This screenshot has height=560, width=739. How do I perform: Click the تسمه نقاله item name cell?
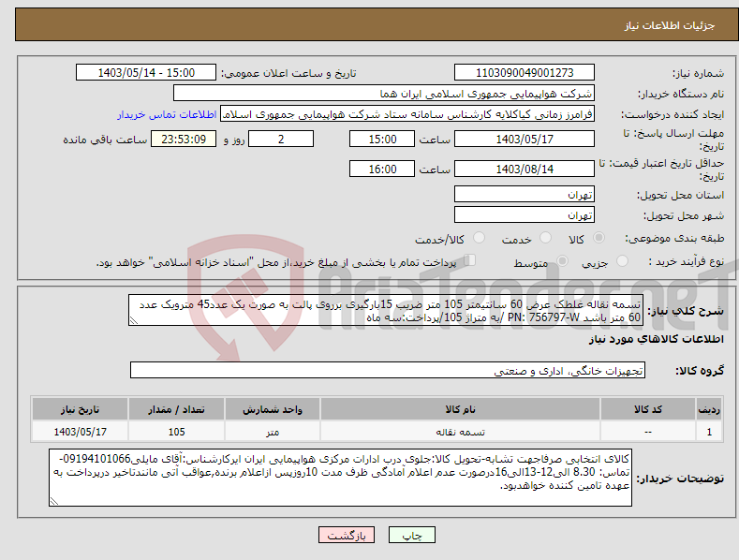pos(460,432)
